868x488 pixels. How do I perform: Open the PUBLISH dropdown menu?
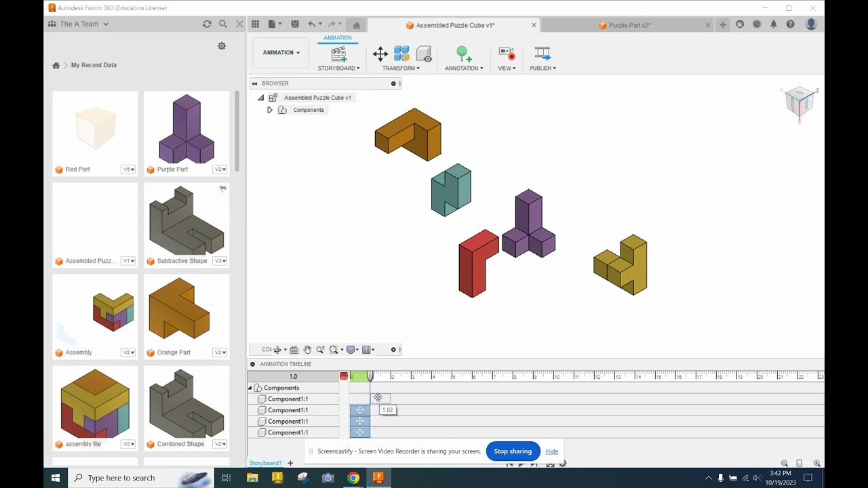tap(542, 68)
